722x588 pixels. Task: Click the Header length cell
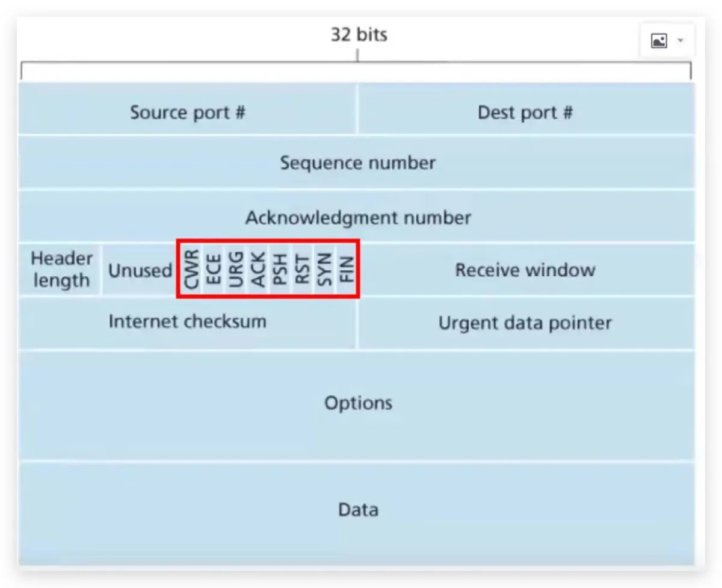[x=61, y=270]
